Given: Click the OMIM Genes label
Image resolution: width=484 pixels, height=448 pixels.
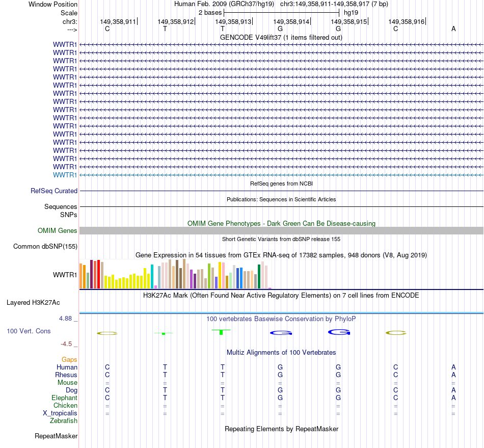Looking at the screenshot, I should [57, 231].
